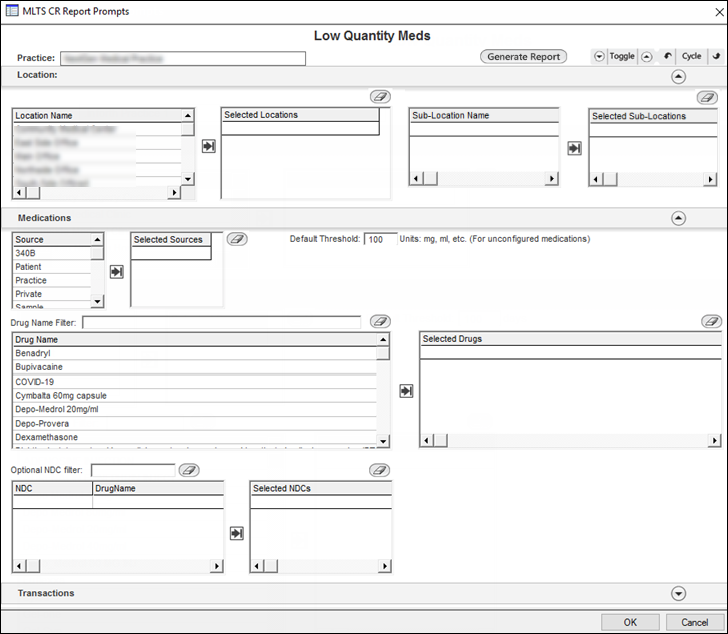
Task: Expand the Transactions section
Action: (x=678, y=593)
